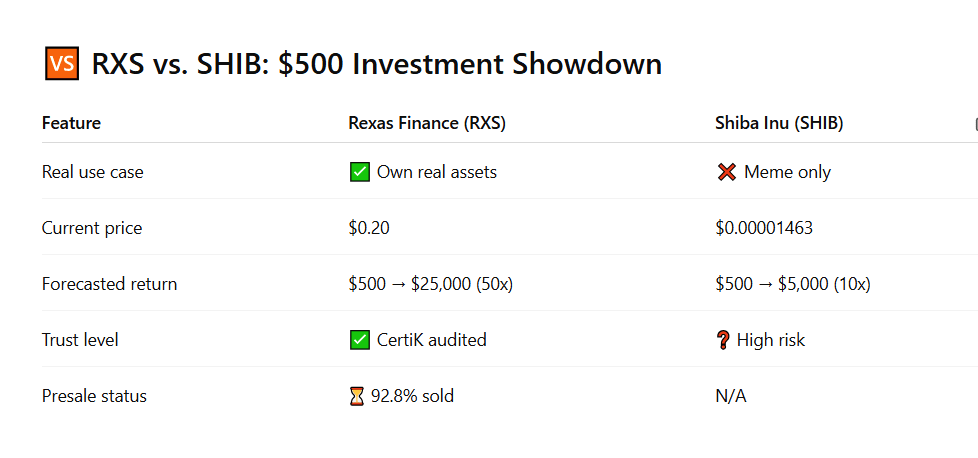The height and width of the screenshot is (458, 978).
Task: Select the Shiba Inu (SHIB) column header
Action: tap(780, 123)
